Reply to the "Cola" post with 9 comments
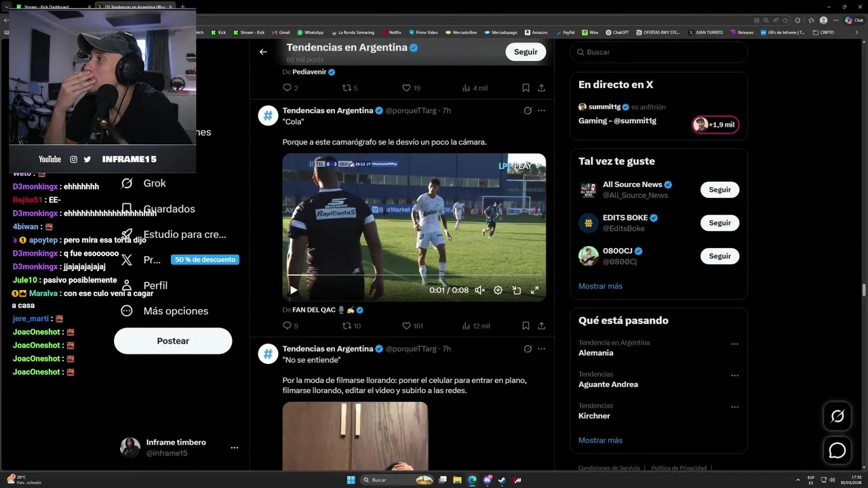 click(290, 326)
